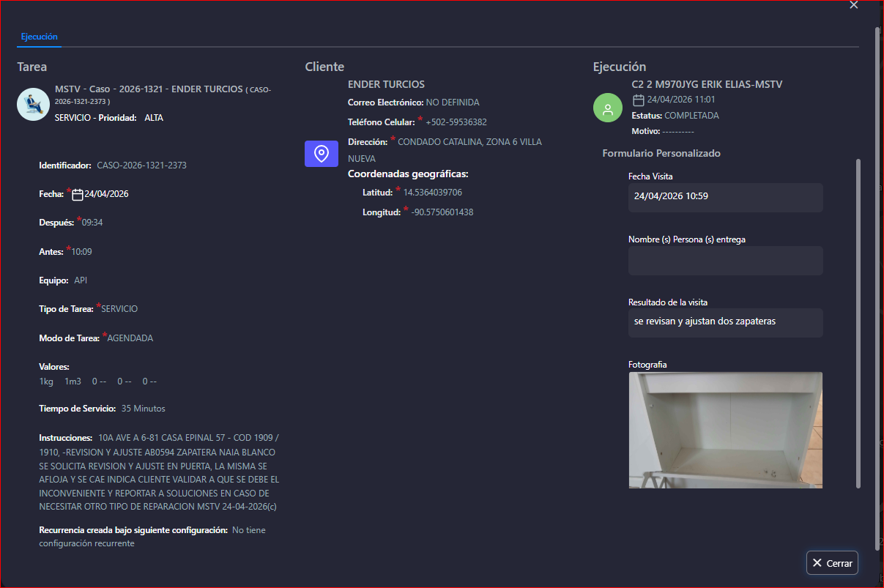Click the Fecha Visita field
The width and height of the screenshot is (884, 588).
tap(725, 197)
